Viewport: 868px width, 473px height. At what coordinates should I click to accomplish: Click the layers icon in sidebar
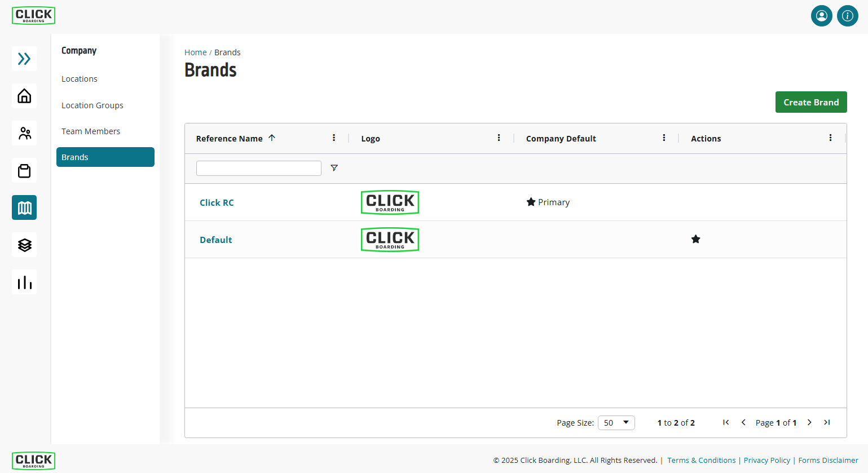coord(24,245)
